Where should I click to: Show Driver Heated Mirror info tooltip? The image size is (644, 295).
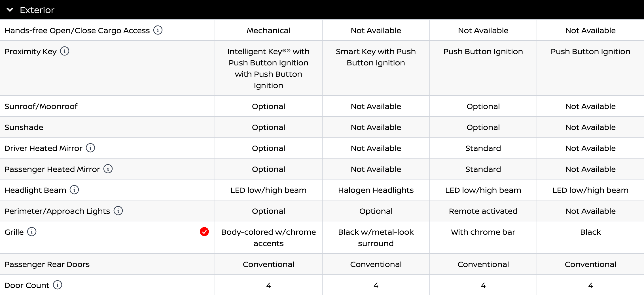tap(90, 148)
